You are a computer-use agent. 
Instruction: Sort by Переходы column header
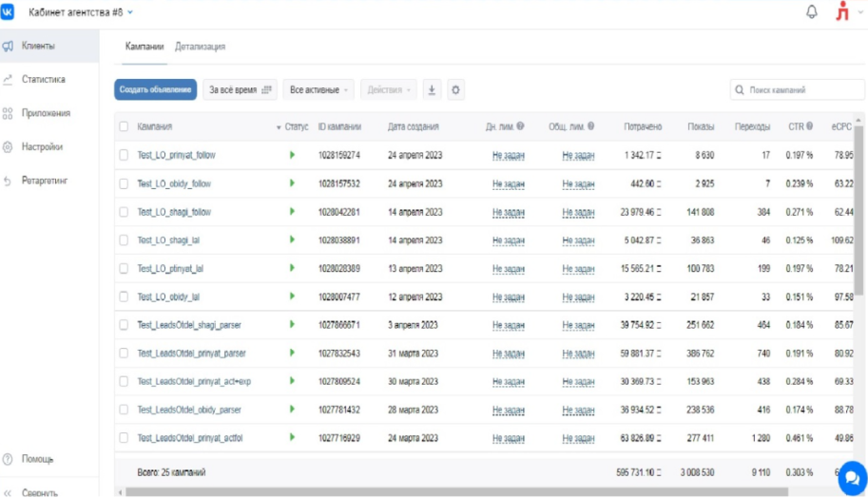752,126
